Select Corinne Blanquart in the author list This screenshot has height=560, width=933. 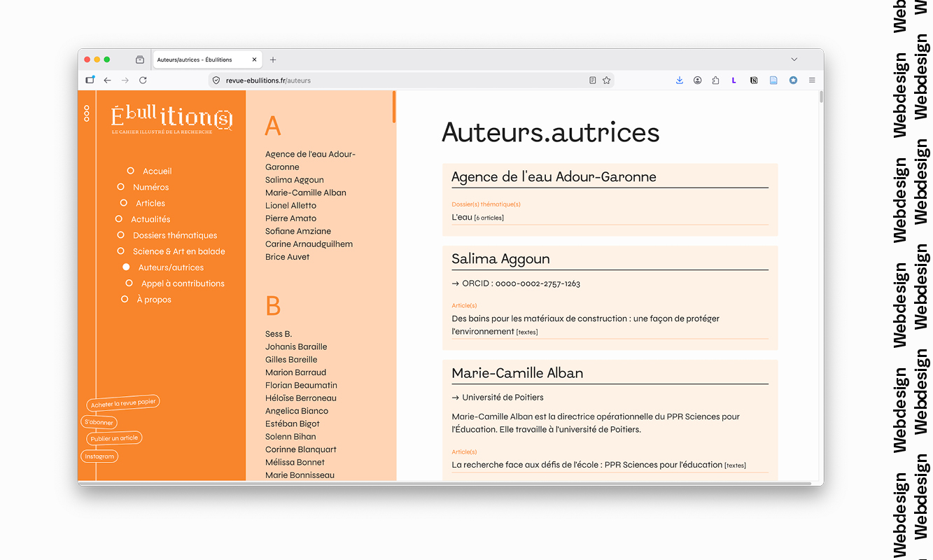coord(301,449)
